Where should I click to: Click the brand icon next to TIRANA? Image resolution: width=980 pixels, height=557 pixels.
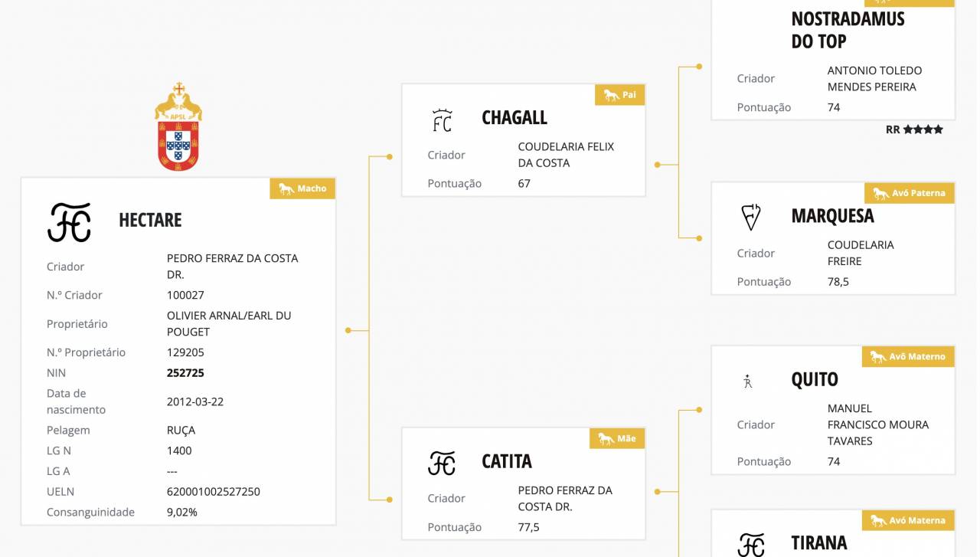click(x=751, y=544)
